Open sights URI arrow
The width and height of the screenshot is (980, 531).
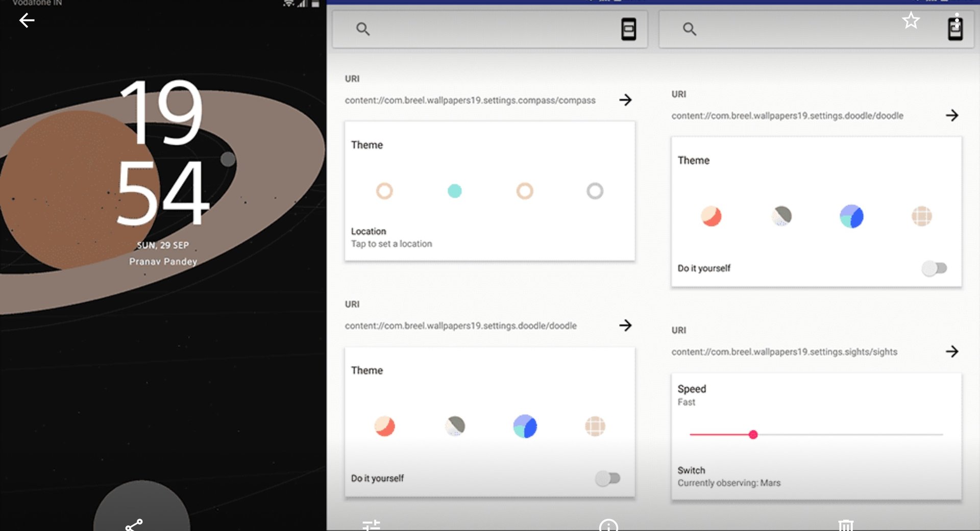[x=952, y=351]
